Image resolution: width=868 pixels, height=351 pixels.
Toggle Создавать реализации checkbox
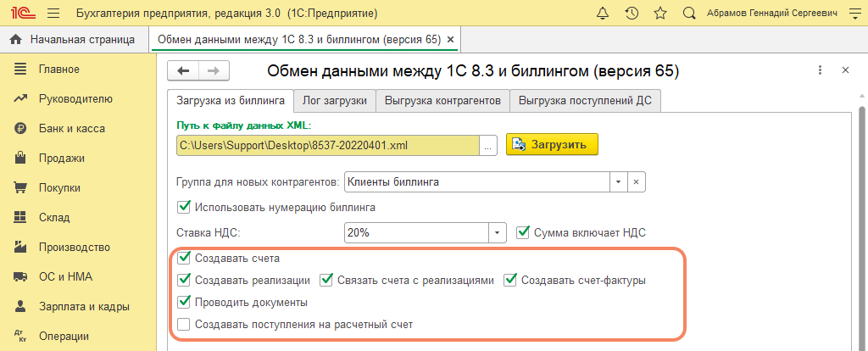point(184,280)
